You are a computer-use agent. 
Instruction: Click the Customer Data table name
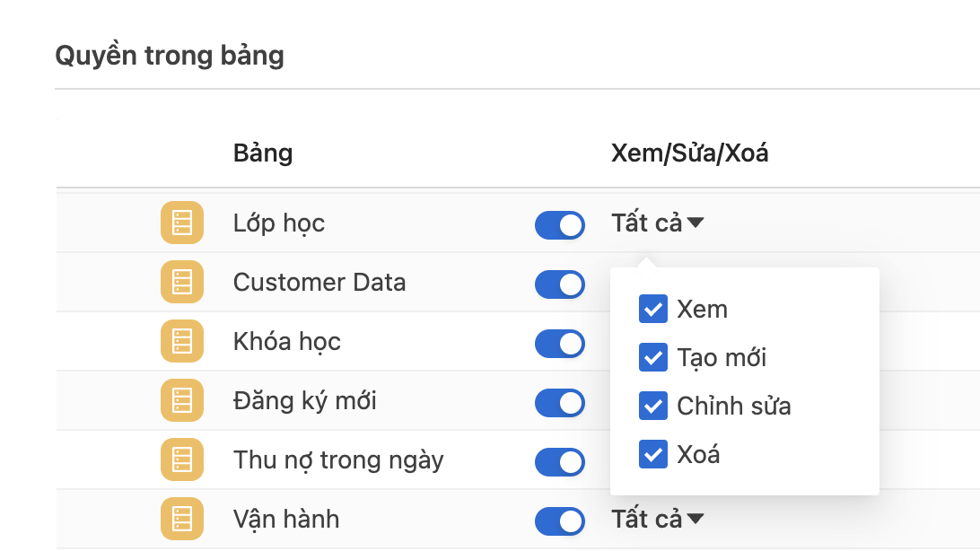click(x=319, y=283)
